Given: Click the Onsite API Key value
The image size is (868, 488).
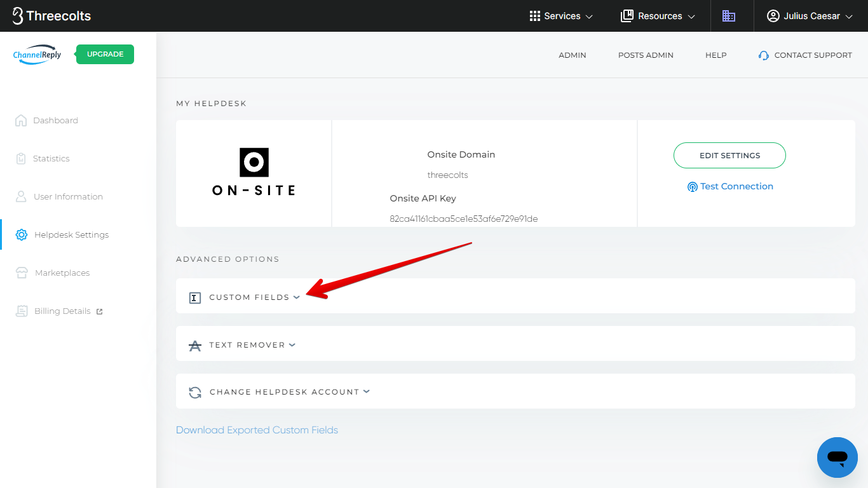Looking at the screenshot, I should 464,219.
